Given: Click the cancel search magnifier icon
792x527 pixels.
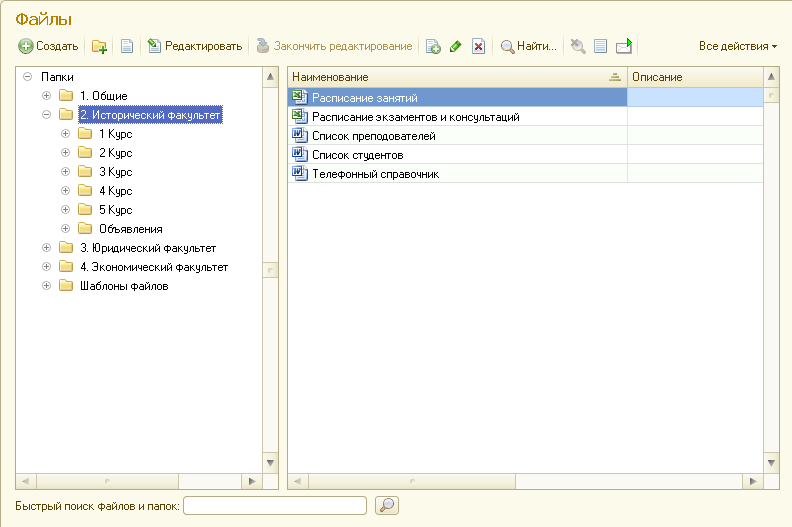Looking at the screenshot, I should tap(578, 46).
